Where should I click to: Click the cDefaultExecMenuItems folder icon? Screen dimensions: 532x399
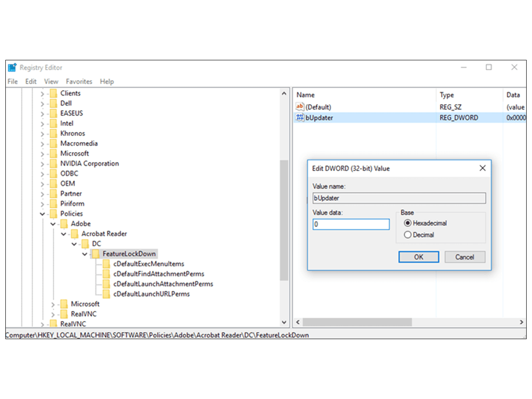tap(106, 263)
